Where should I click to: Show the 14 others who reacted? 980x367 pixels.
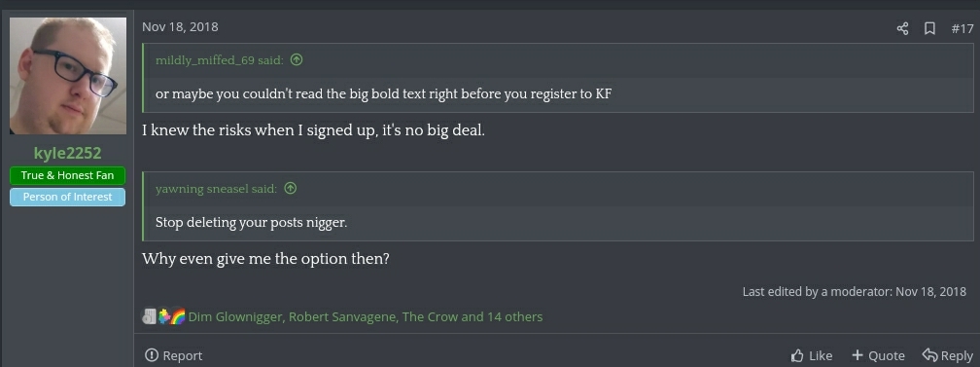(x=514, y=317)
